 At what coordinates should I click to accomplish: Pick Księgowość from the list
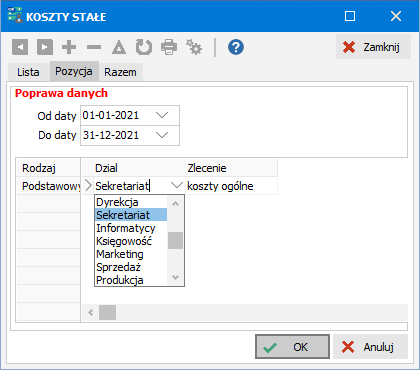tap(131, 241)
